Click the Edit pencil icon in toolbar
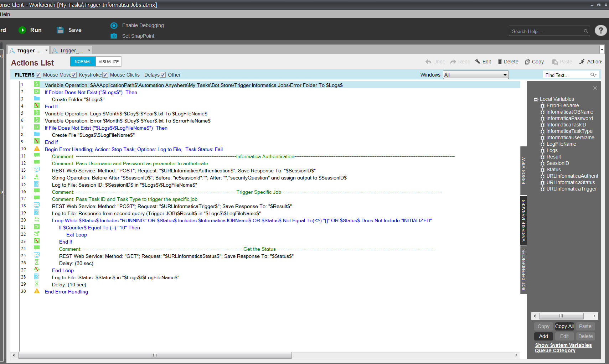 [478, 62]
